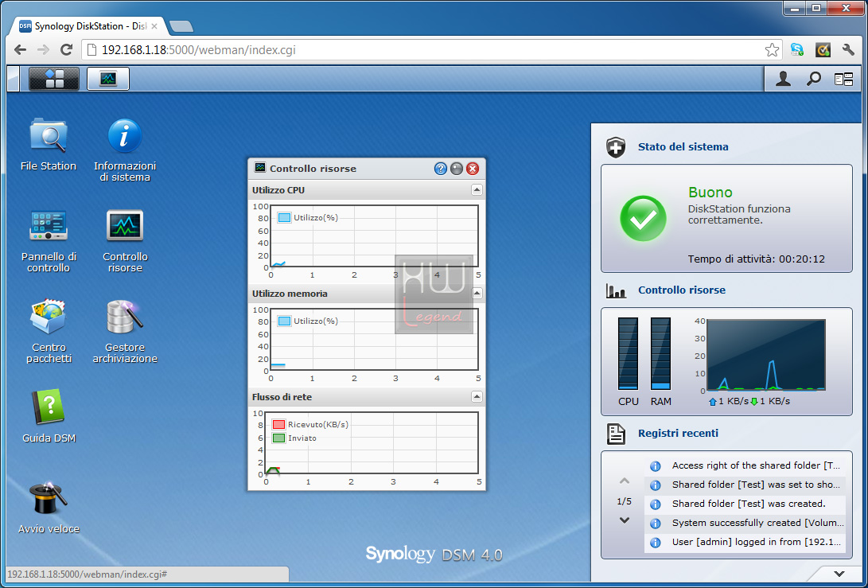Screen dimensions: 868x588
Task: Open the user account options icon
Action: (783, 80)
